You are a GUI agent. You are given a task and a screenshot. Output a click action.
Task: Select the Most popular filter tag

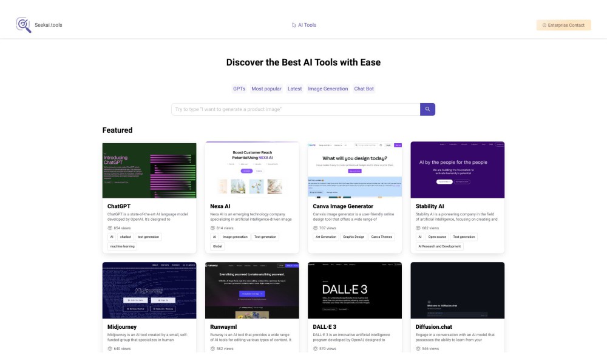point(266,89)
